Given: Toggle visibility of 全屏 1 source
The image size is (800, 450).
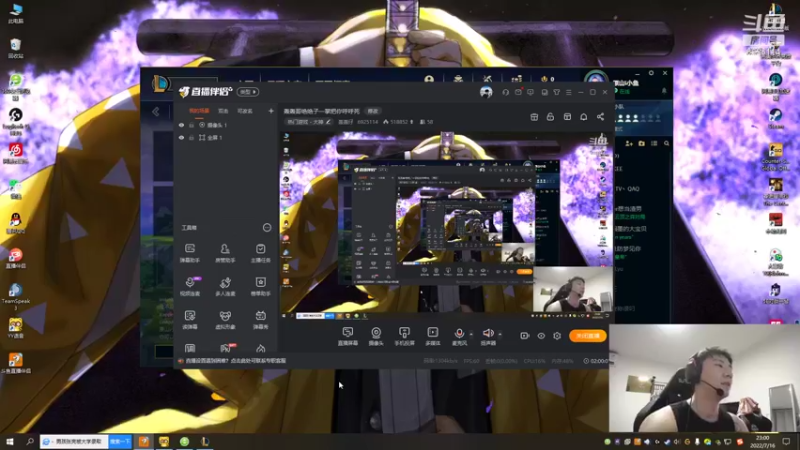Looking at the screenshot, I should 181,138.
